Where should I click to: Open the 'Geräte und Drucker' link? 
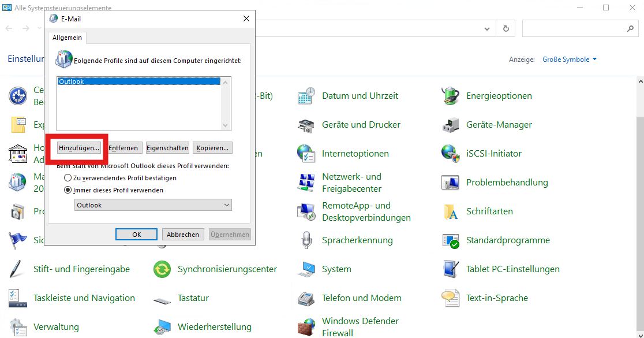click(x=361, y=125)
